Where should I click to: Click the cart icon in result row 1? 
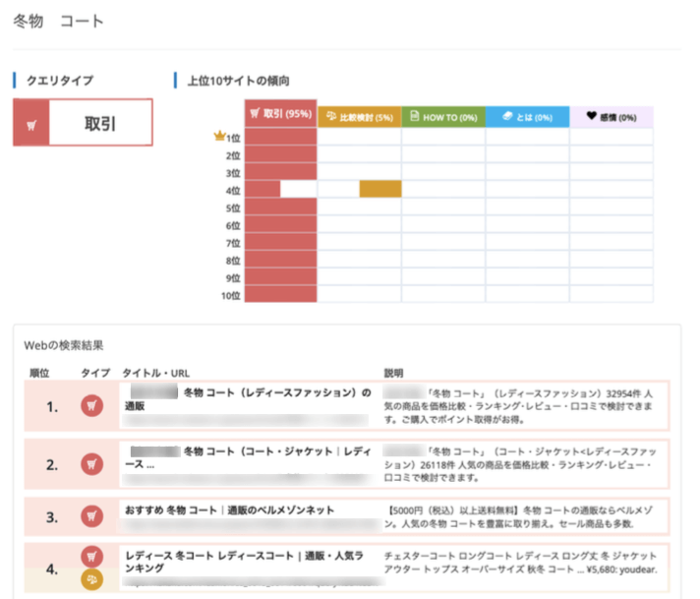coord(92,405)
